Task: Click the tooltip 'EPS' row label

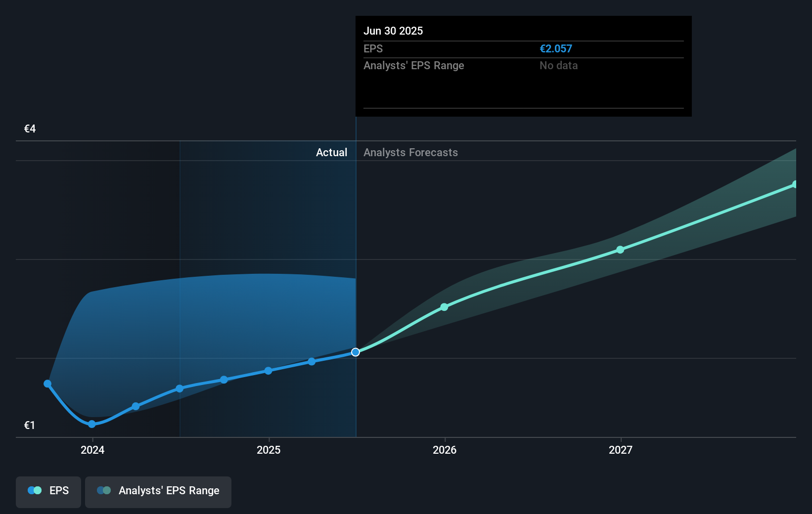Action: point(373,48)
